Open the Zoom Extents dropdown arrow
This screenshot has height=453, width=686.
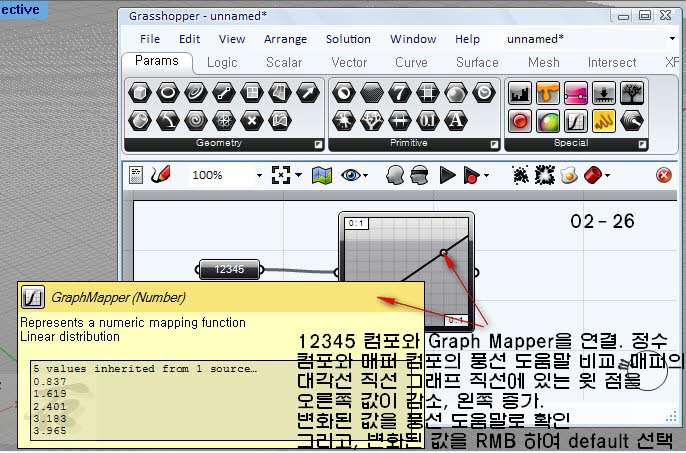coord(298,175)
